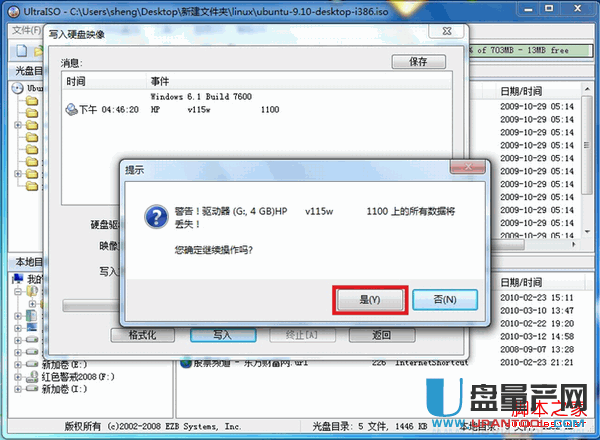Viewport: 600px width, 440px height.
Task: Close the 写入硬盘映像 dialog
Action: (447, 31)
